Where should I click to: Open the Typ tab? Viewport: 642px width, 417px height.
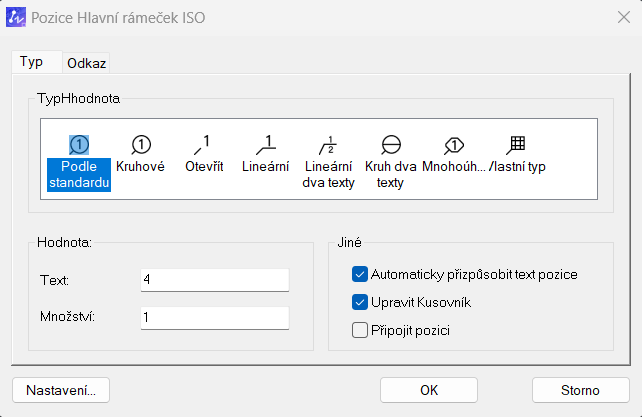[x=32, y=61]
